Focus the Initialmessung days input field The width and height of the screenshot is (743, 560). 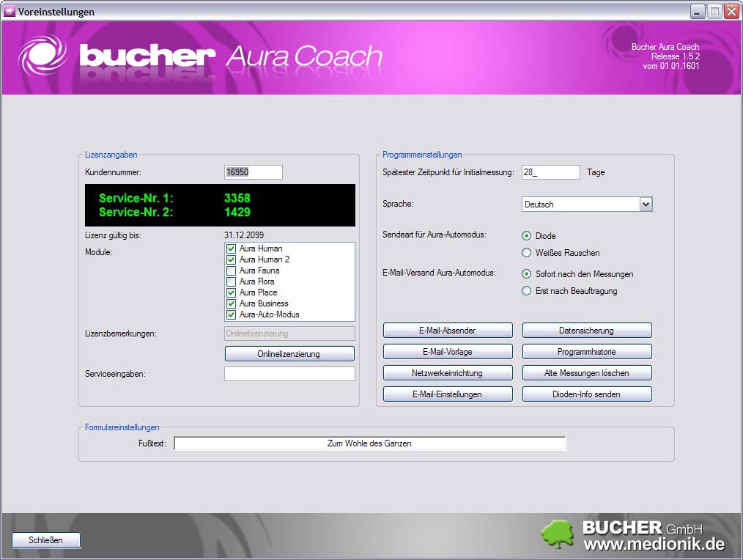click(550, 172)
